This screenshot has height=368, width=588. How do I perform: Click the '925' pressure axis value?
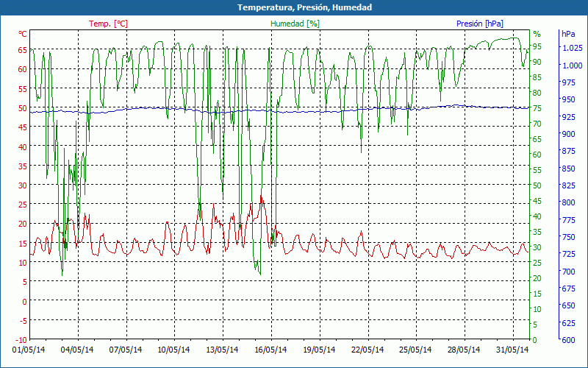568,117
